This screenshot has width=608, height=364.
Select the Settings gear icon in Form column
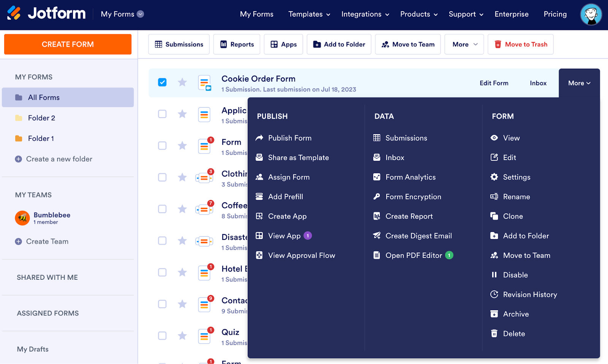coord(494,177)
